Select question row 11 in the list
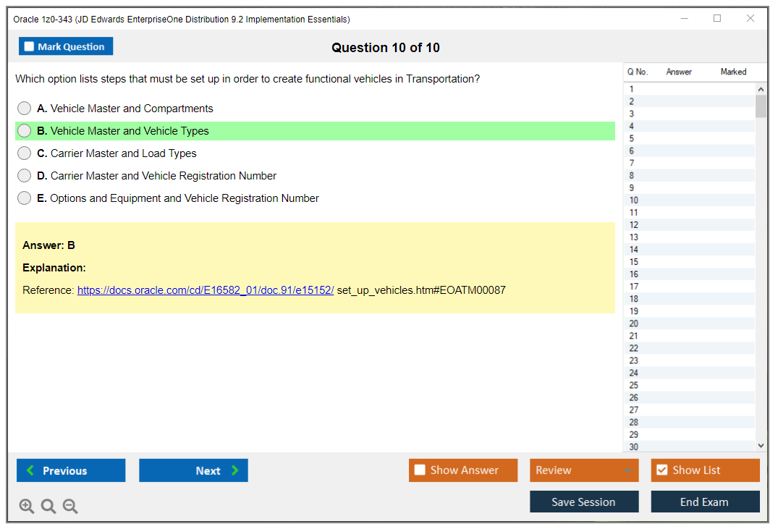Image resolution: width=778 pixels, height=532 pixels. (x=689, y=212)
